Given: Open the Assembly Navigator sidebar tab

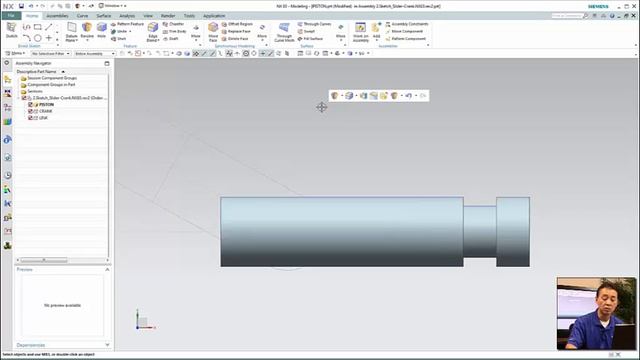Looking at the screenshot, I should tap(7, 80).
